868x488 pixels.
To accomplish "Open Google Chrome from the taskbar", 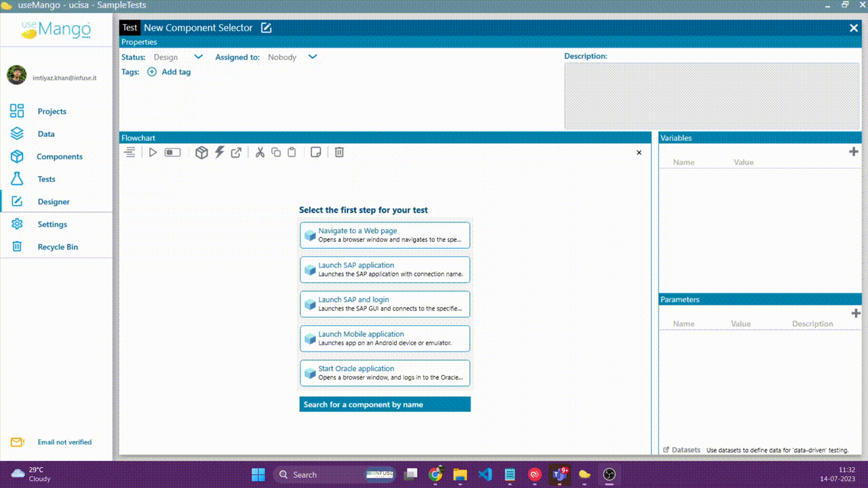I will pyautogui.click(x=436, y=474).
